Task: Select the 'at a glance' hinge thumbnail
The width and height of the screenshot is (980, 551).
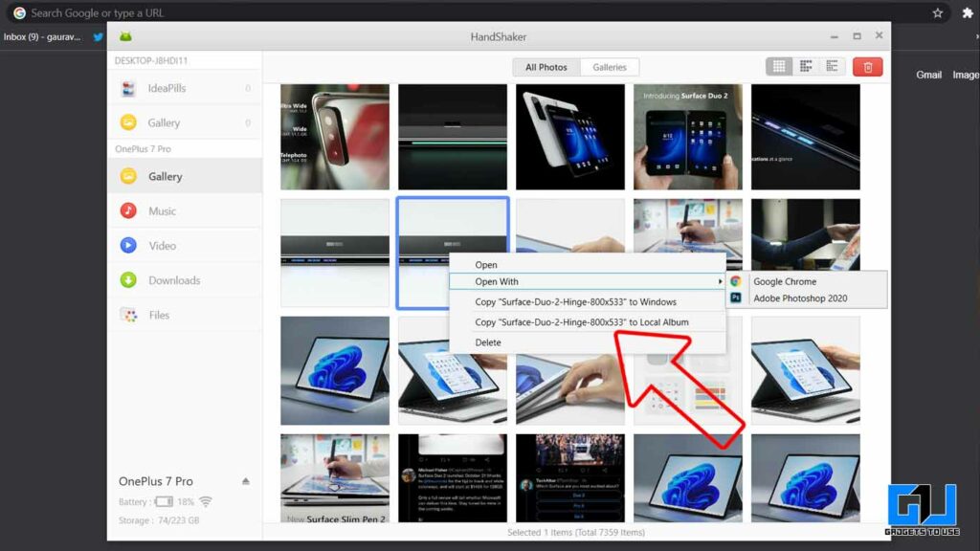Action: pyautogui.click(x=806, y=137)
